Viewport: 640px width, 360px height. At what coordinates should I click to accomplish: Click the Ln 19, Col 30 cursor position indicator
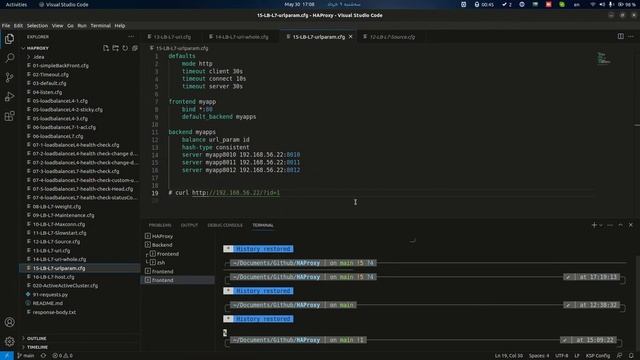tap(509, 356)
